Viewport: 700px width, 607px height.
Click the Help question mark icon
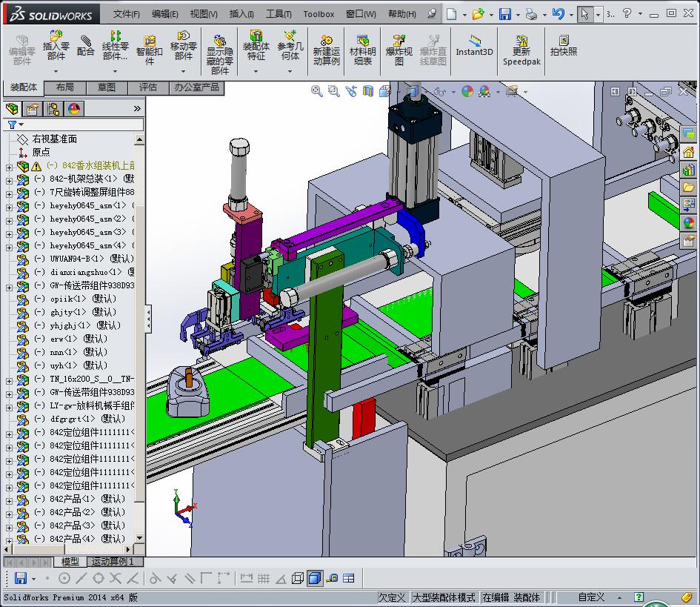tap(627, 13)
